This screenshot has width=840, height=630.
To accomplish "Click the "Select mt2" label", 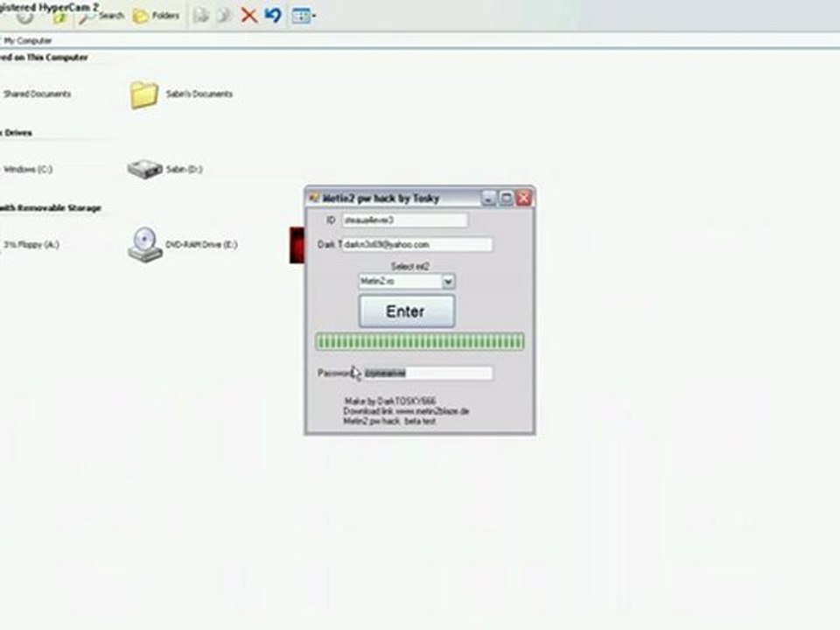I will point(409,266).
